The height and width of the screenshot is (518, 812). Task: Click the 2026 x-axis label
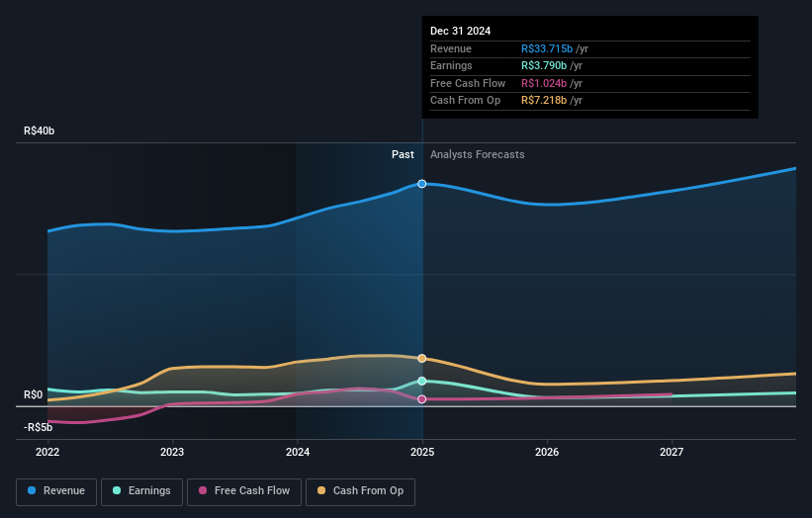click(x=547, y=452)
